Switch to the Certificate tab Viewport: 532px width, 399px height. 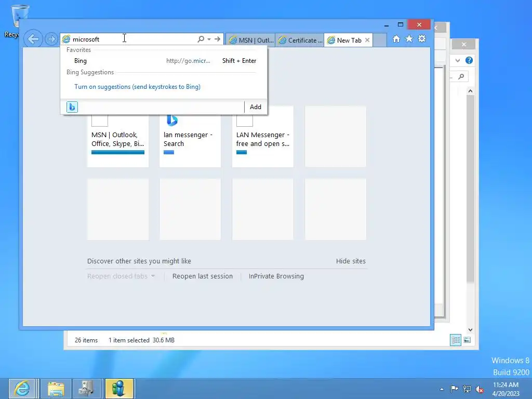tap(300, 41)
